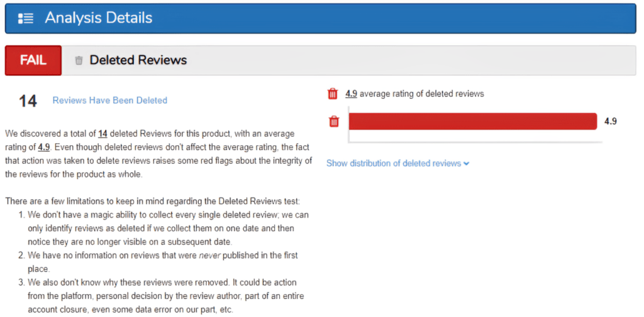Click the Analysis Details header title
The width and height of the screenshot is (644, 317).
click(98, 18)
